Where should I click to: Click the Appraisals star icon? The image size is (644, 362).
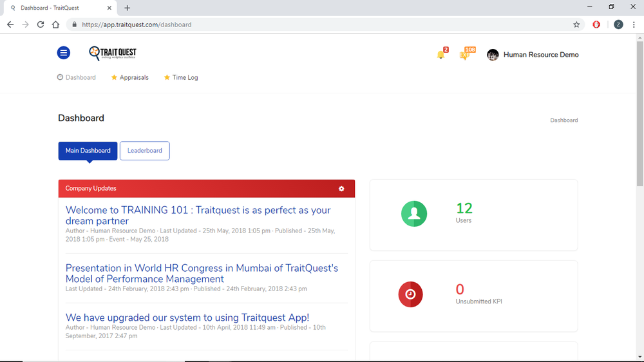click(x=114, y=77)
